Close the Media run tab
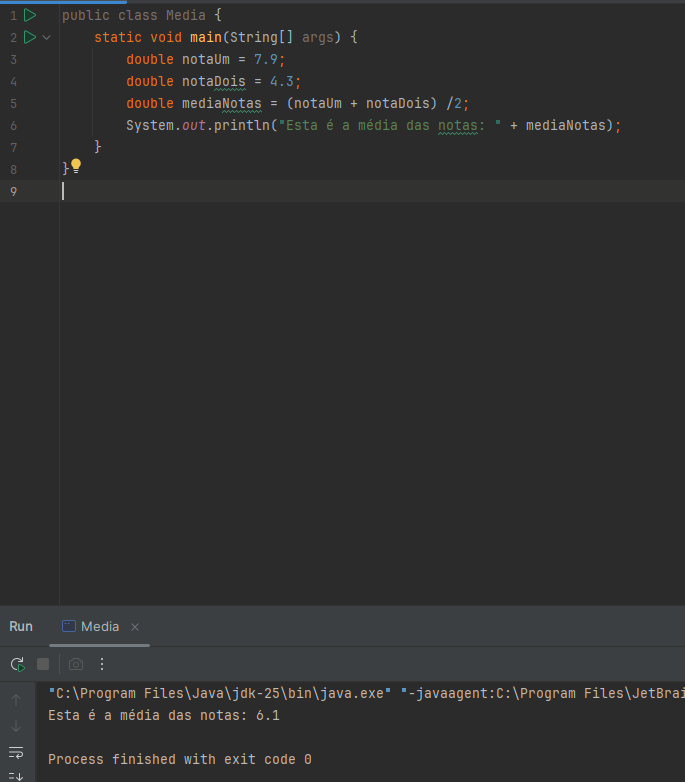Viewport: 685px width, 782px height. click(135, 627)
